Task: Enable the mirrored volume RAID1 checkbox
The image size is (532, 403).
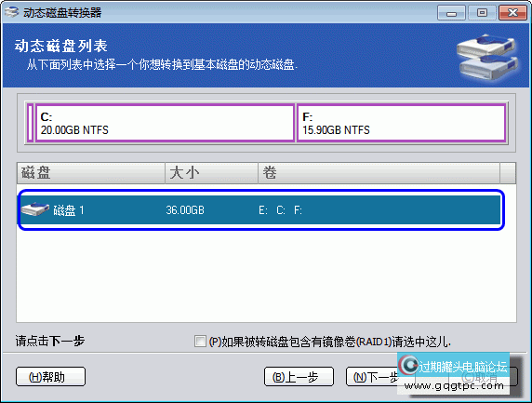Action: [x=200, y=341]
